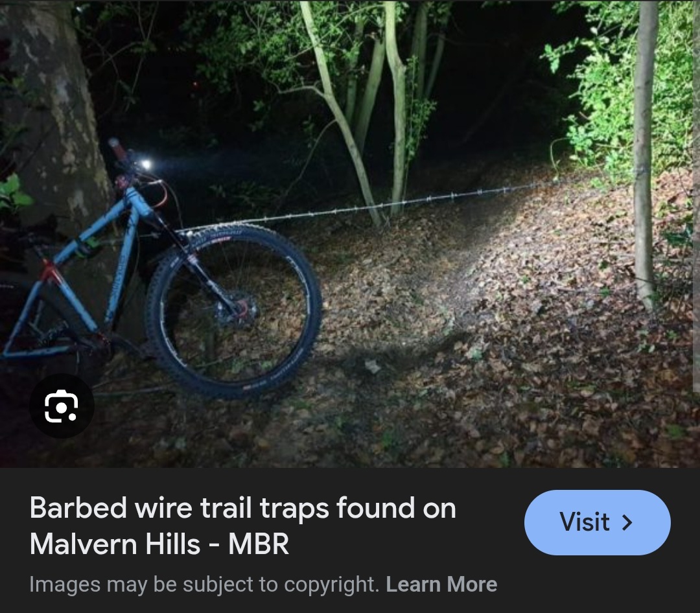Click the Visit button
700x613 pixels.
[598, 522]
